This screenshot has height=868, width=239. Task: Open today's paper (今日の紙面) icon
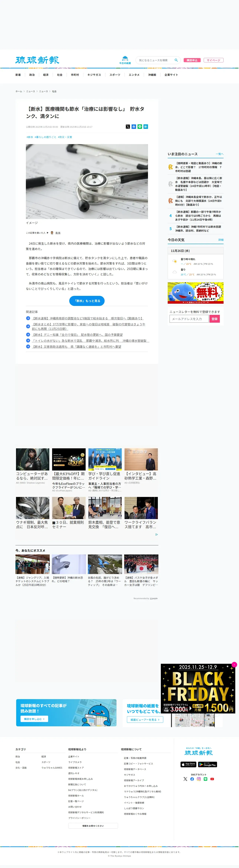(125, 60)
